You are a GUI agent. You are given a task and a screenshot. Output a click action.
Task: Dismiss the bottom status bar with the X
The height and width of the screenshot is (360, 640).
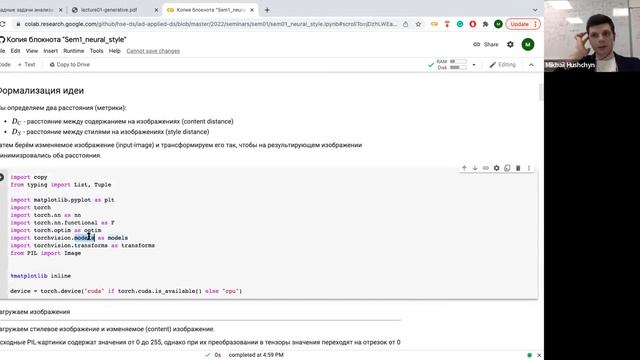(539, 355)
